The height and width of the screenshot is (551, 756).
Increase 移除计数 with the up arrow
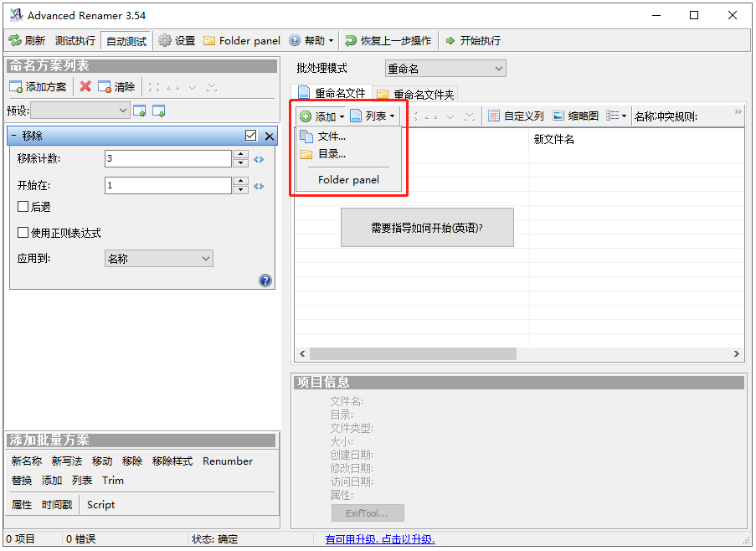[x=240, y=154]
